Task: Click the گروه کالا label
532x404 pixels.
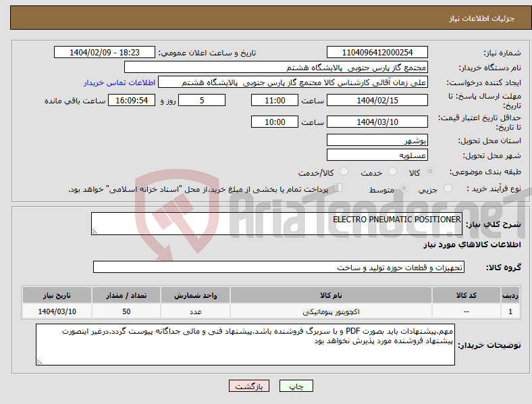Action: pyautogui.click(x=504, y=268)
